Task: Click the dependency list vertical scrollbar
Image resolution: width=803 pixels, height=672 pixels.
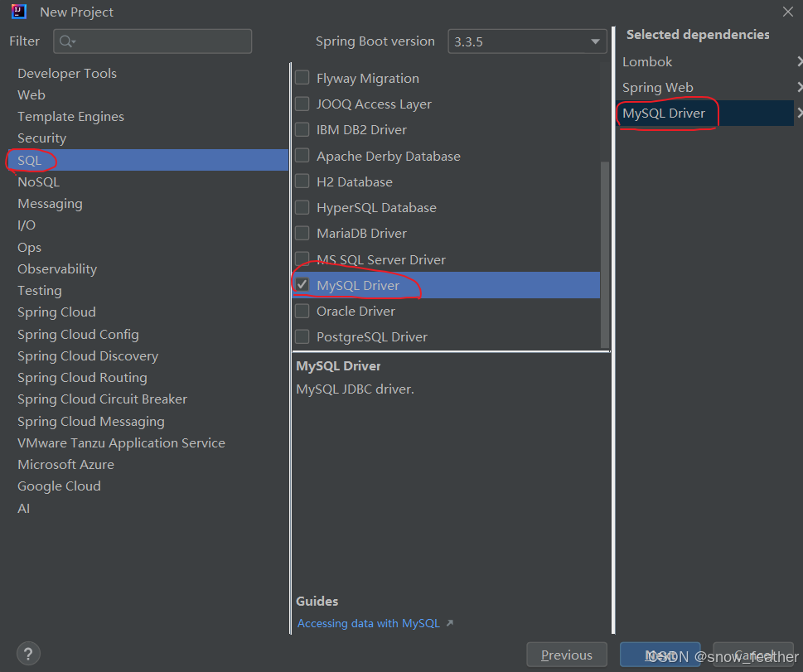Action: (604, 254)
